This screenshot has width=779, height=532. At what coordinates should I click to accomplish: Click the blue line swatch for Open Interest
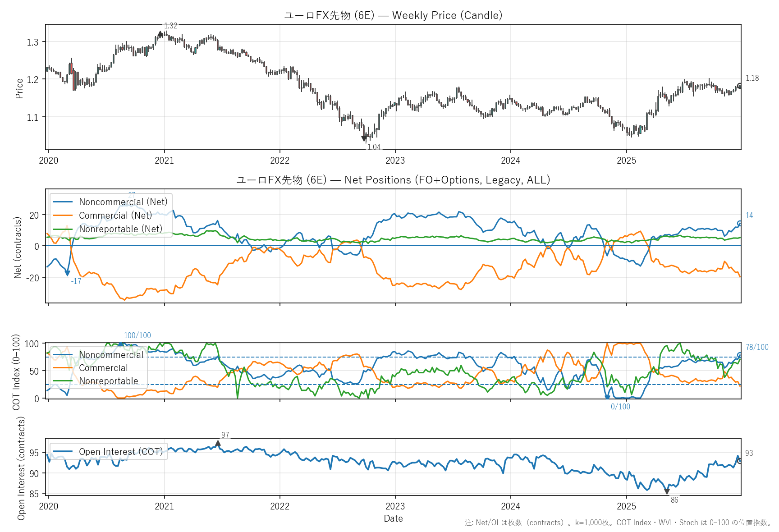[x=62, y=452]
